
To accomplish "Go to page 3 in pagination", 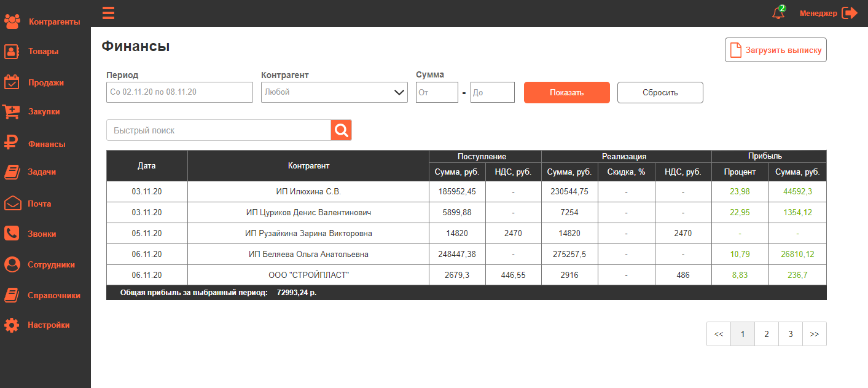I will tap(791, 334).
